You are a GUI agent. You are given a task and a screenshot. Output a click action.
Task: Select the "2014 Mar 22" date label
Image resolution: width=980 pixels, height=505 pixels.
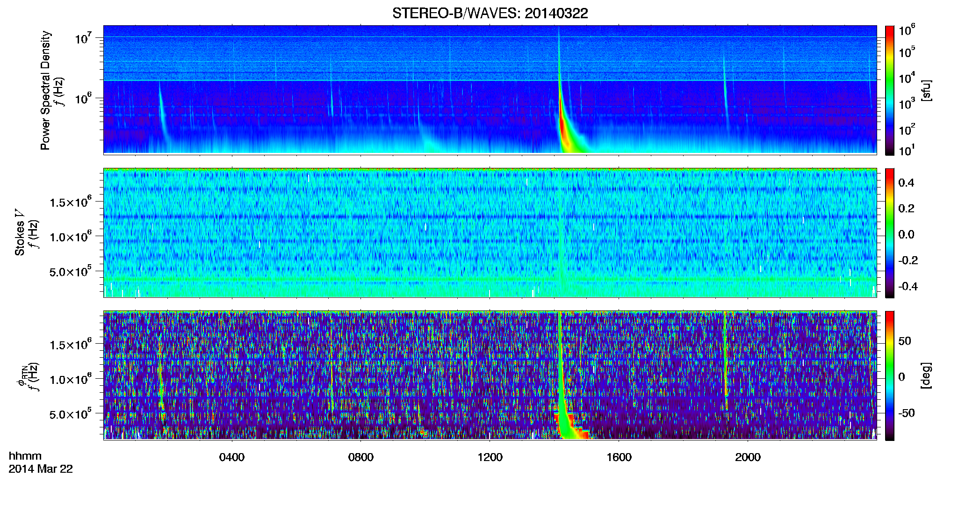point(41,469)
